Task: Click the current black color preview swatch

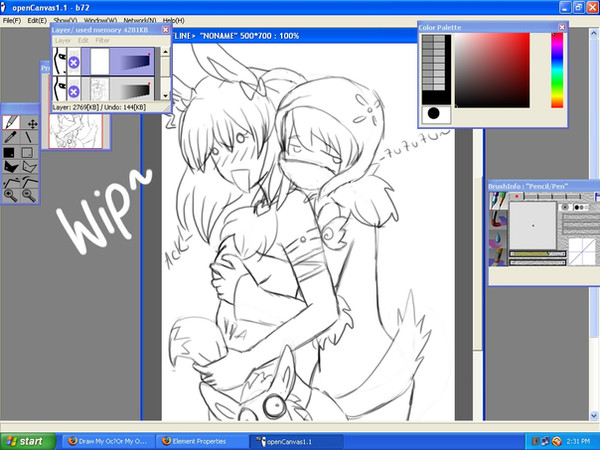Action: pyautogui.click(x=436, y=114)
